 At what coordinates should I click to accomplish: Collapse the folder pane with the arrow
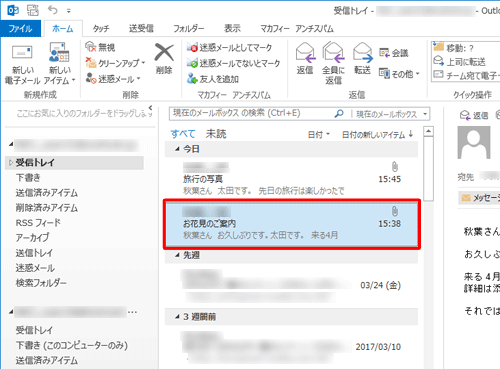(151, 108)
